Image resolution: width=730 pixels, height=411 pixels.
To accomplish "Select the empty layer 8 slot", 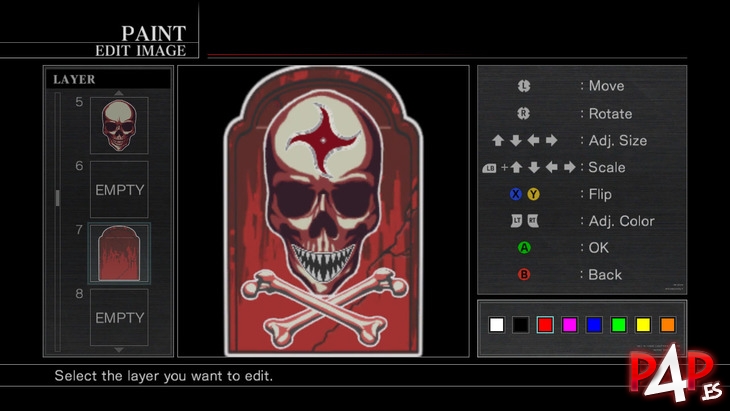I will pyautogui.click(x=119, y=317).
